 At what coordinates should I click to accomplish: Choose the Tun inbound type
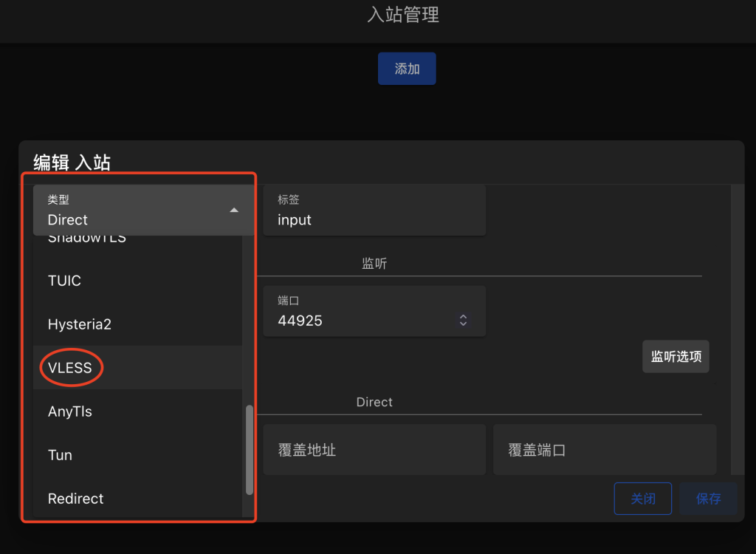(x=60, y=454)
